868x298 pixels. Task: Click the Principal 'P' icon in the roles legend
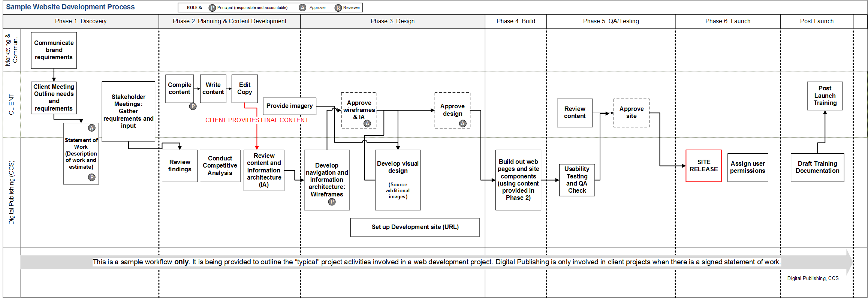pyautogui.click(x=212, y=8)
